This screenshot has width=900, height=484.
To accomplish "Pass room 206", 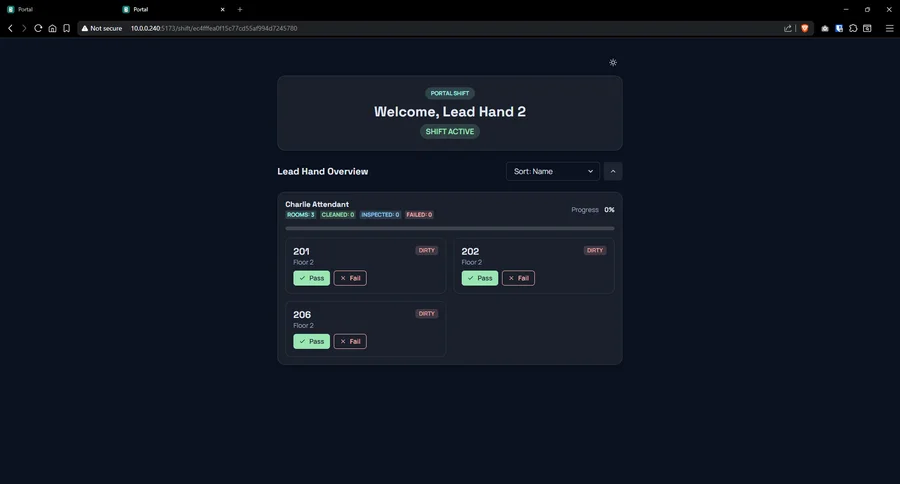I will point(312,341).
